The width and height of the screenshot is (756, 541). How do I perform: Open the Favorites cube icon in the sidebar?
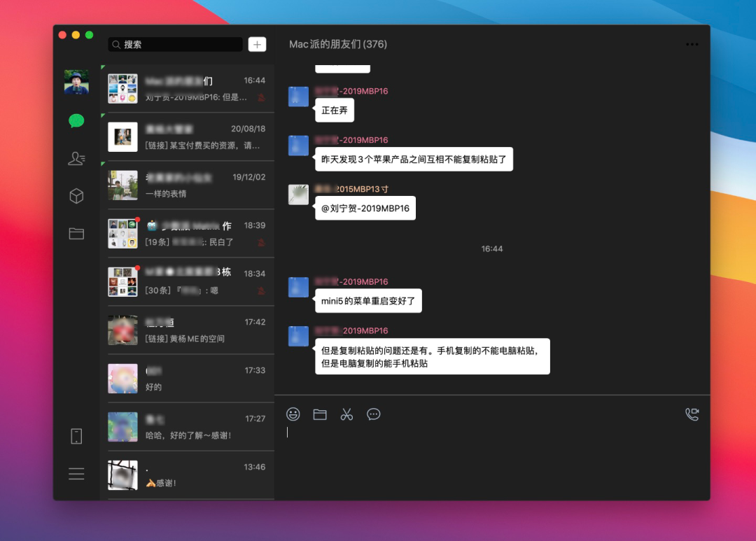coord(76,196)
